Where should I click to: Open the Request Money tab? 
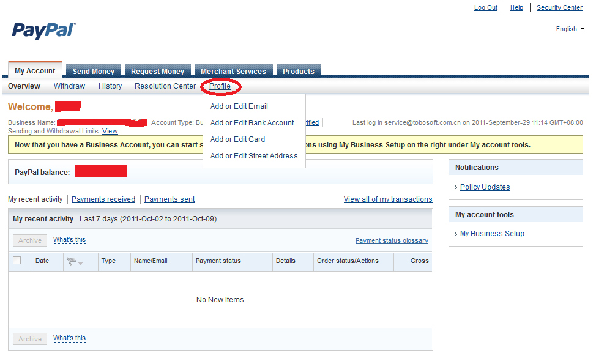pos(157,72)
